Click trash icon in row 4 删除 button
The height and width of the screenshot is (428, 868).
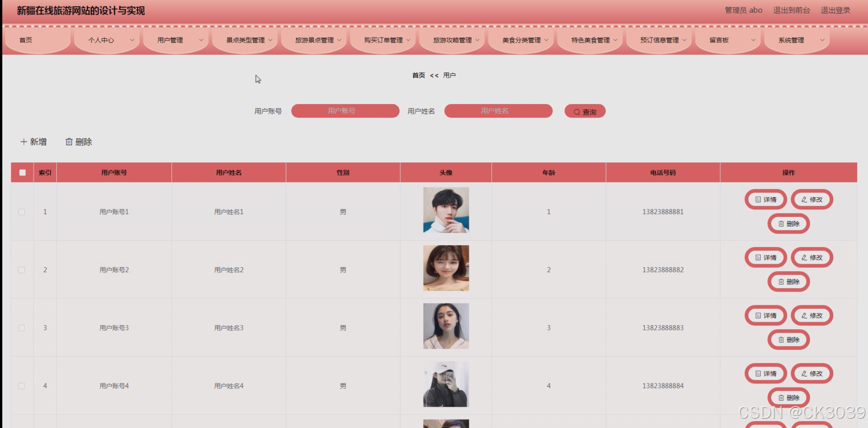[781, 398]
